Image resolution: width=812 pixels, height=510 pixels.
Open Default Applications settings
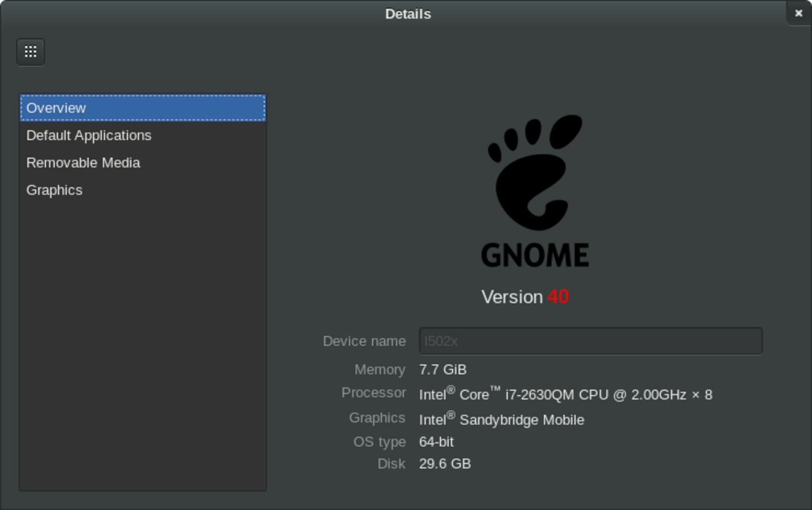click(x=89, y=135)
